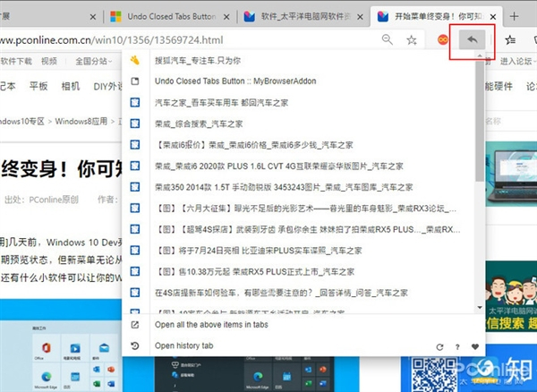Switch to Undo Closed Tabs Button tab
Viewport: 537px width, 392px height.
point(169,16)
